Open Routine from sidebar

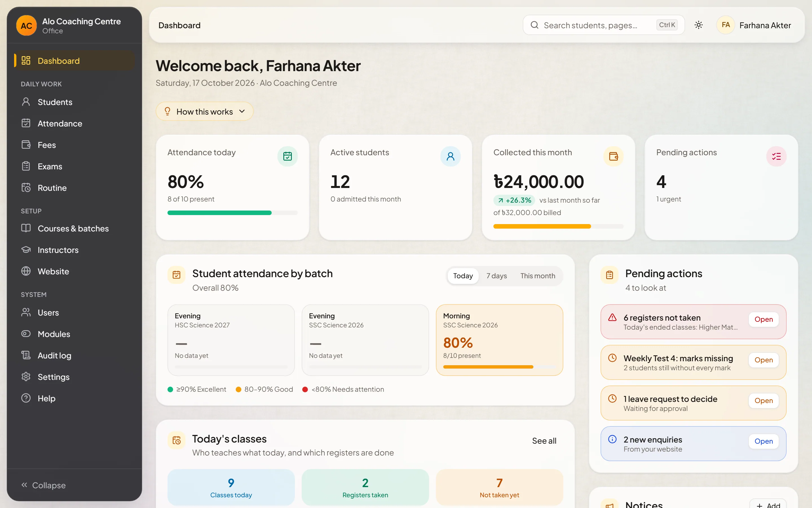pos(74,188)
